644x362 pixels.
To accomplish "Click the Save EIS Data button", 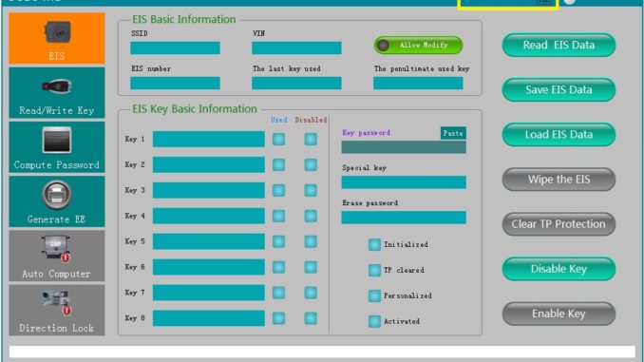I will point(559,90).
